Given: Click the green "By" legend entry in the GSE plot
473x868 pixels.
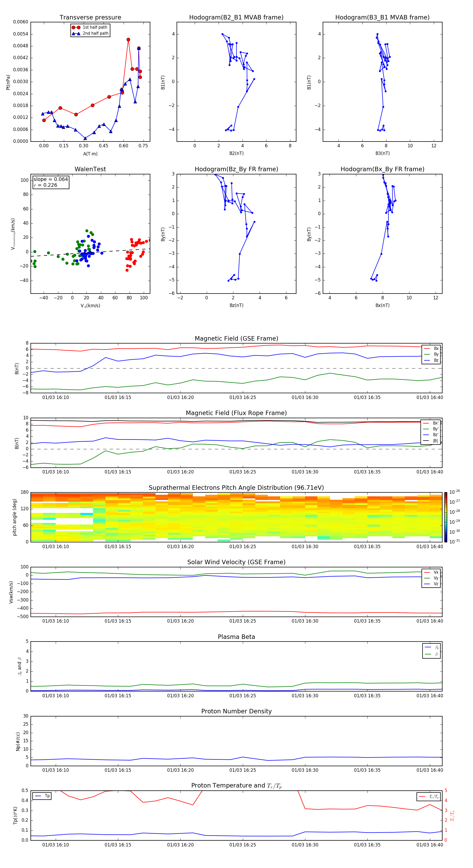Looking at the screenshot, I should [431, 355].
